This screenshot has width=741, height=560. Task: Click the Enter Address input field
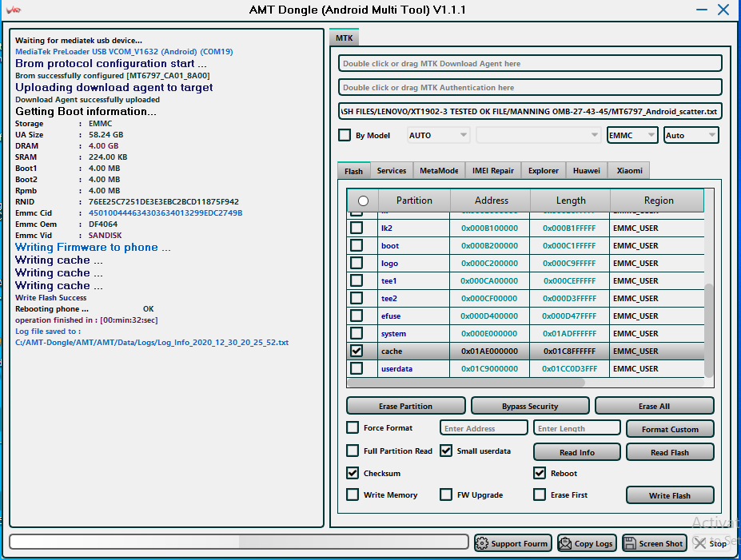(x=484, y=428)
